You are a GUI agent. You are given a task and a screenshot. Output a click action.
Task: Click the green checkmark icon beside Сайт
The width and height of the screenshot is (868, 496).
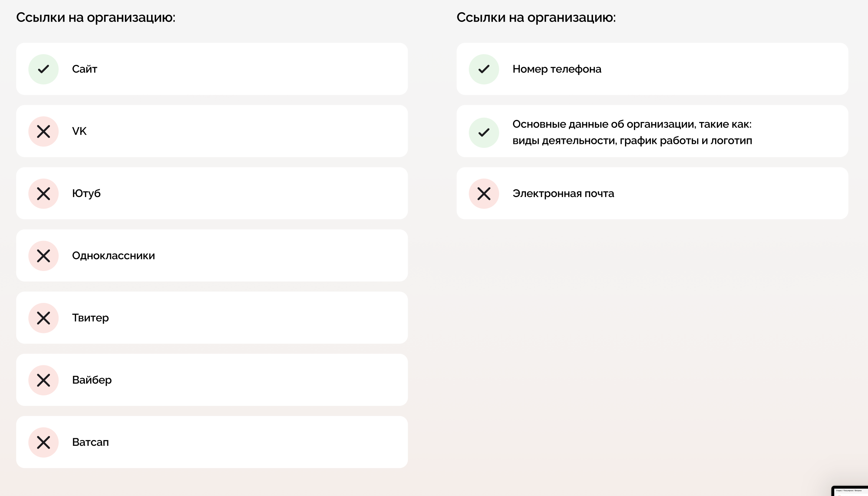[x=43, y=69]
